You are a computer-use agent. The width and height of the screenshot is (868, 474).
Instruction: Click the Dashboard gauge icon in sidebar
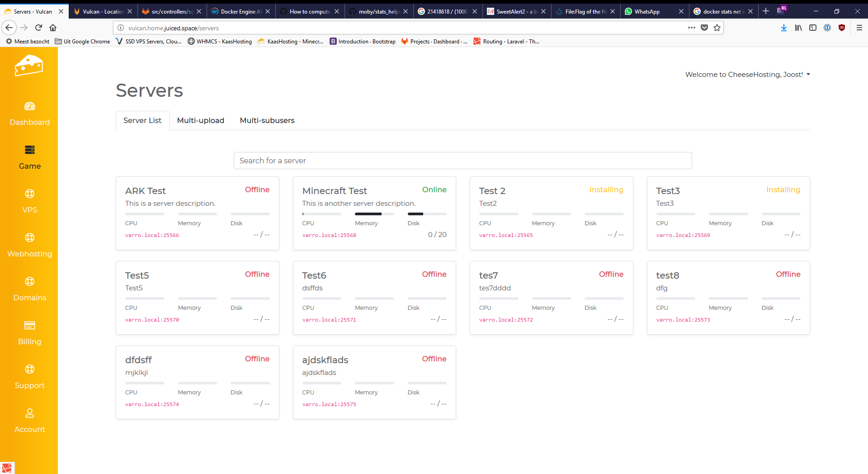pos(29,106)
